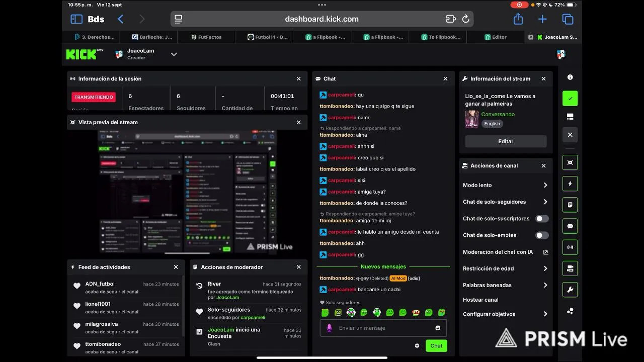
Task: Expand Restricción de edad options
Action: click(545, 268)
